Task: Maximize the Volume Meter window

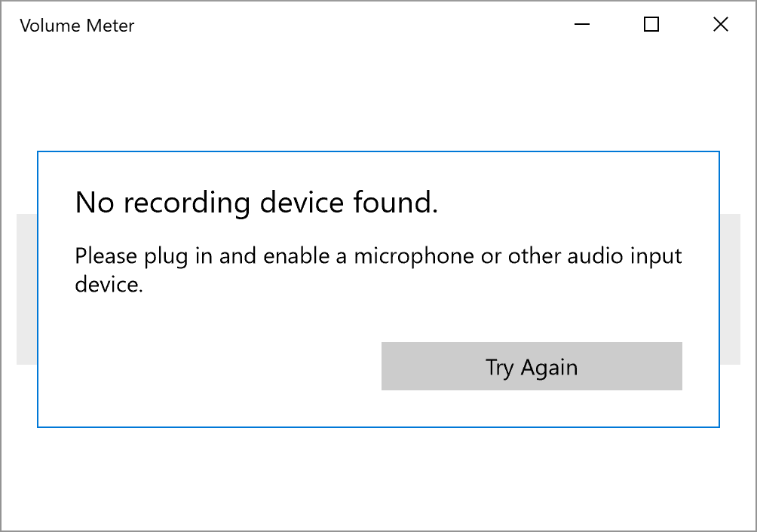Action: point(651,25)
